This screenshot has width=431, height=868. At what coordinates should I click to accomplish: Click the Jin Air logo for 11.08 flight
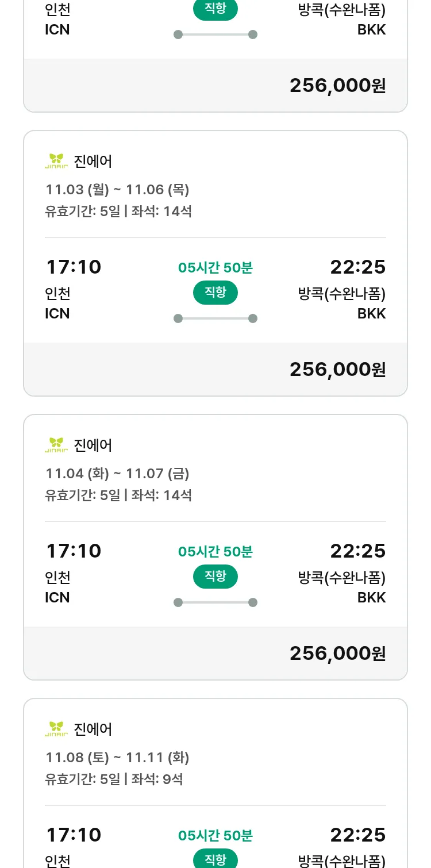(56, 729)
